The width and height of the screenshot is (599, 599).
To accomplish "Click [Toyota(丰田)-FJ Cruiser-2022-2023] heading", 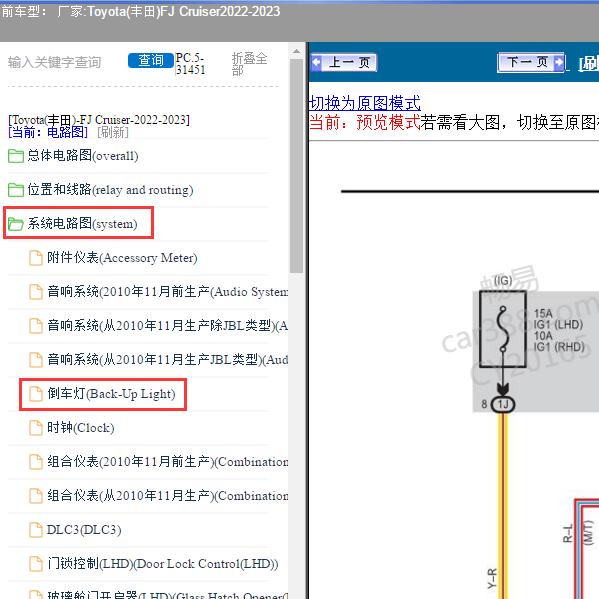I will pyautogui.click(x=99, y=120).
